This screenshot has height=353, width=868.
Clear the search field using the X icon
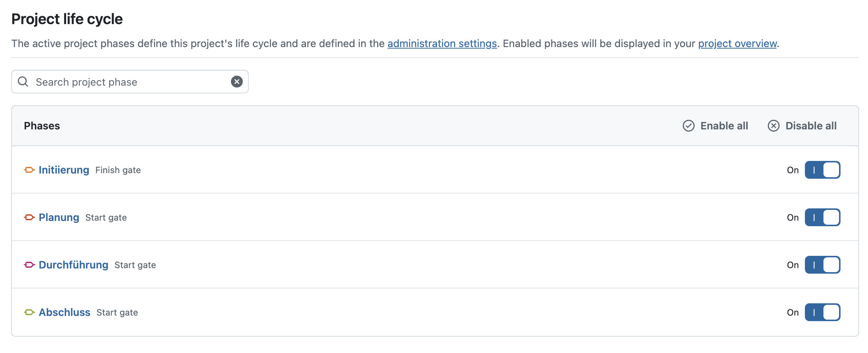[x=236, y=82]
